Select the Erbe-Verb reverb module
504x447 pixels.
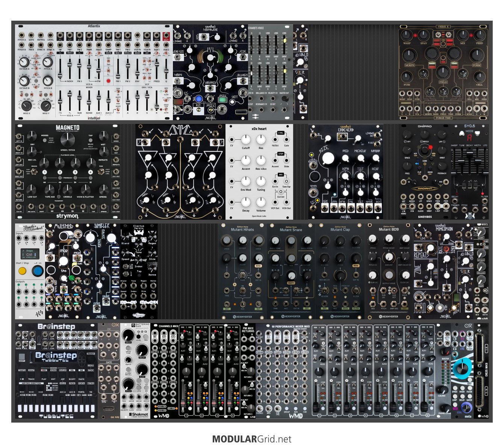coord(346,172)
